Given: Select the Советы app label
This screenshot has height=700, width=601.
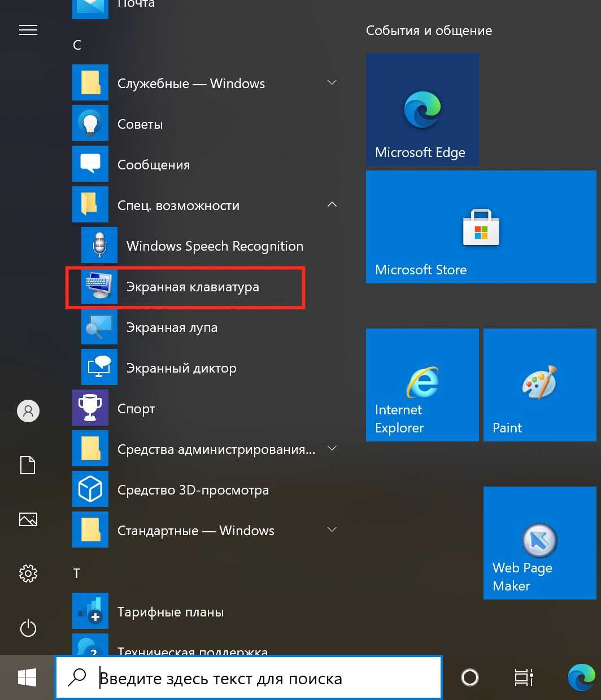Looking at the screenshot, I should [x=140, y=124].
